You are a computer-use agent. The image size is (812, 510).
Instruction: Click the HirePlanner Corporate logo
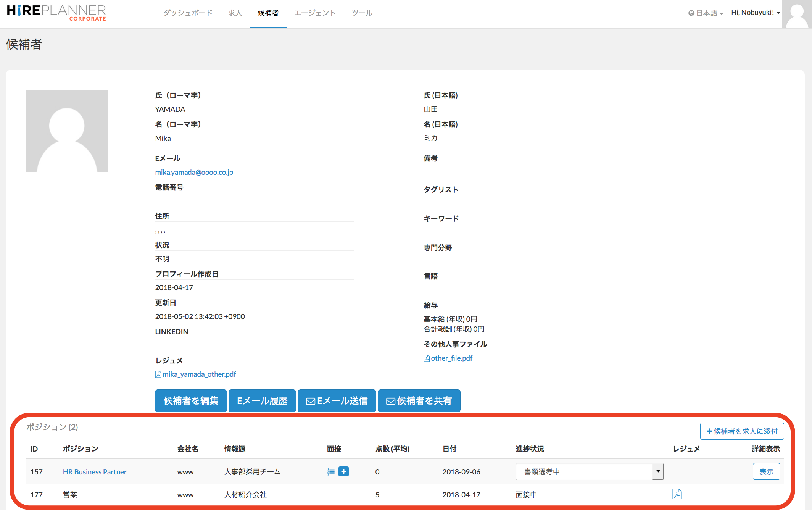click(56, 13)
